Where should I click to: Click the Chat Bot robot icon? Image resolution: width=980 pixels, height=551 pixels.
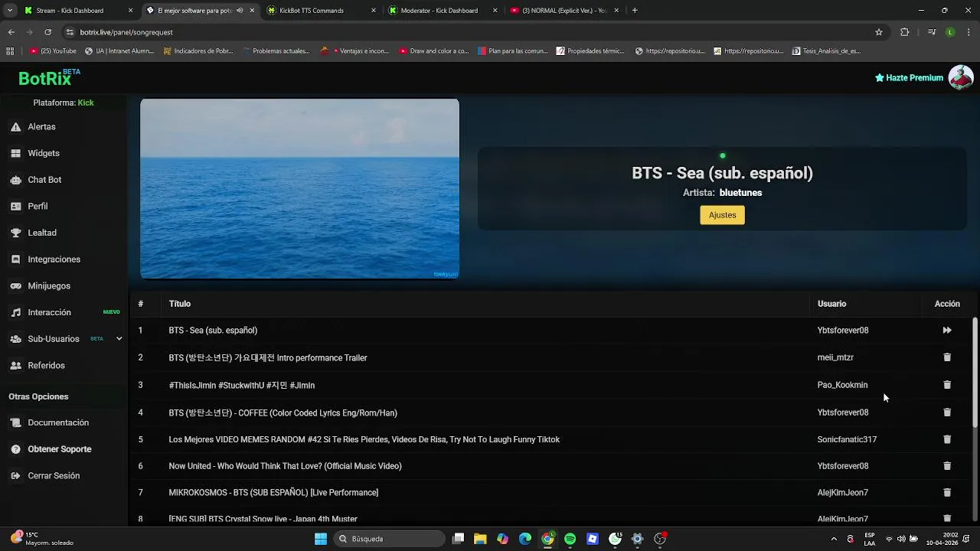15,180
